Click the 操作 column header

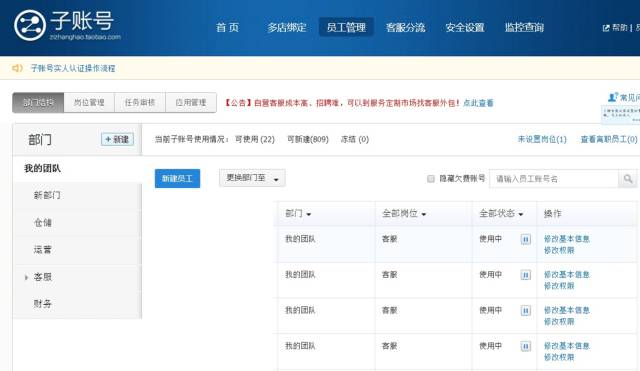pyautogui.click(x=553, y=213)
